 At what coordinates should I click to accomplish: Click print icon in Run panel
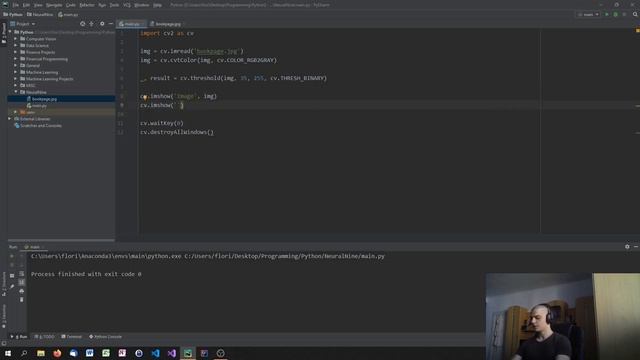click(22, 291)
